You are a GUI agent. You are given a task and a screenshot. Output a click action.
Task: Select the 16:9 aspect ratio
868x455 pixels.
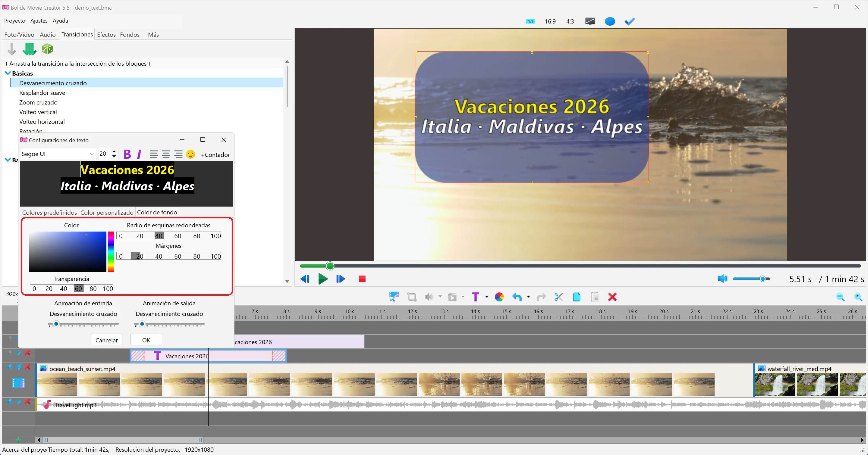click(x=550, y=21)
